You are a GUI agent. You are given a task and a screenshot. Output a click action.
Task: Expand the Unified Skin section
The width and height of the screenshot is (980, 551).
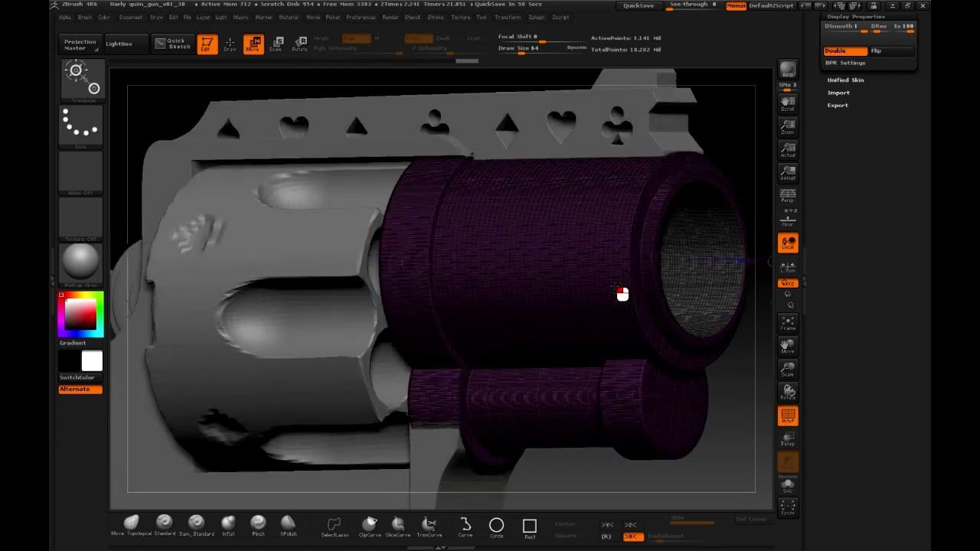point(845,80)
